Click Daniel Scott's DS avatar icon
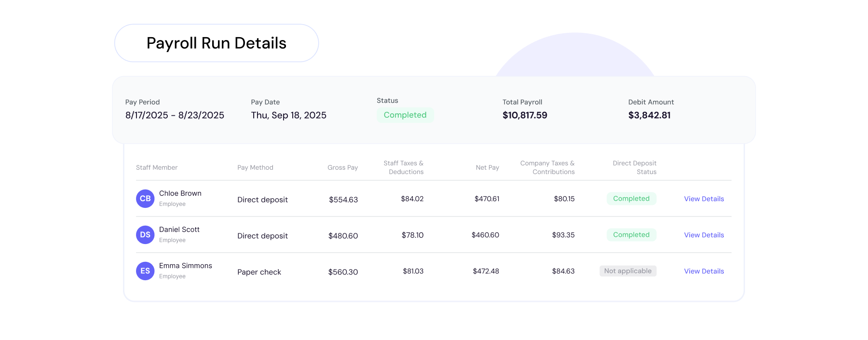 point(145,234)
